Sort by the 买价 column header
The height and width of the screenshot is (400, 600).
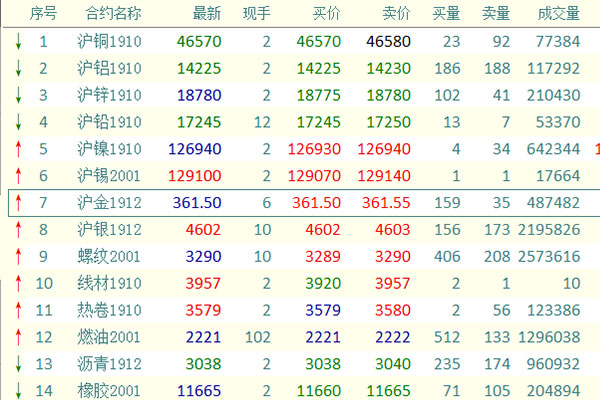[x=326, y=14]
